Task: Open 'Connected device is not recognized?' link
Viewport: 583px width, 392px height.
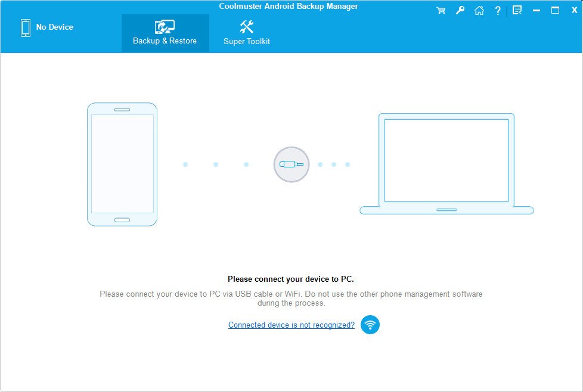Action: [291, 325]
